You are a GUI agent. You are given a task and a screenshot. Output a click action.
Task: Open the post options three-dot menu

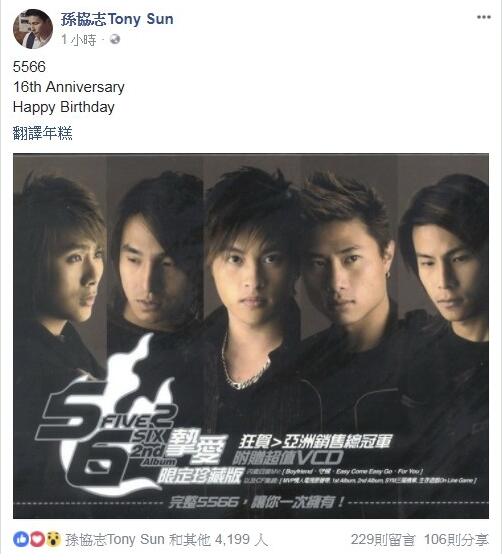(x=483, y=17)
